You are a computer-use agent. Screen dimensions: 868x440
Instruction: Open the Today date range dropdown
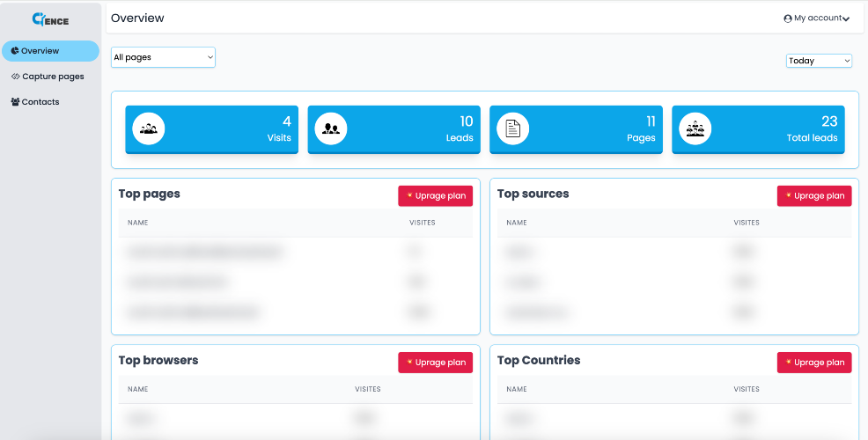point(819,61)
